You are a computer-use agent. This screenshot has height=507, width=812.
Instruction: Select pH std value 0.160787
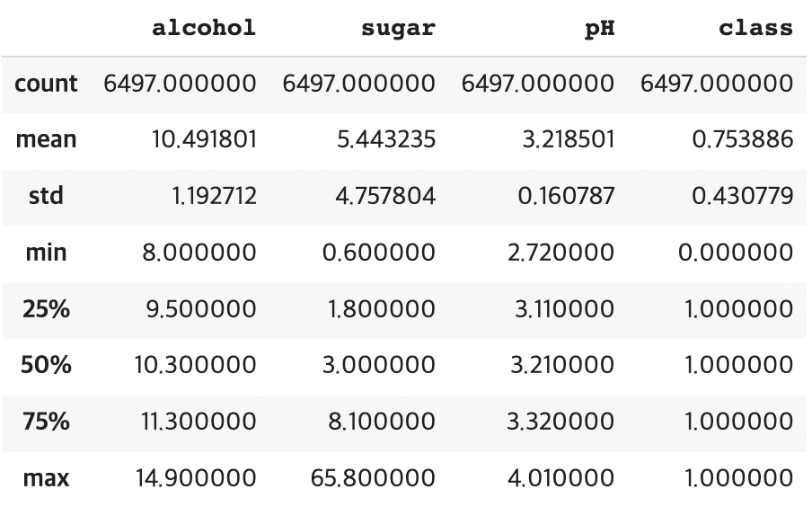[566, 196]
